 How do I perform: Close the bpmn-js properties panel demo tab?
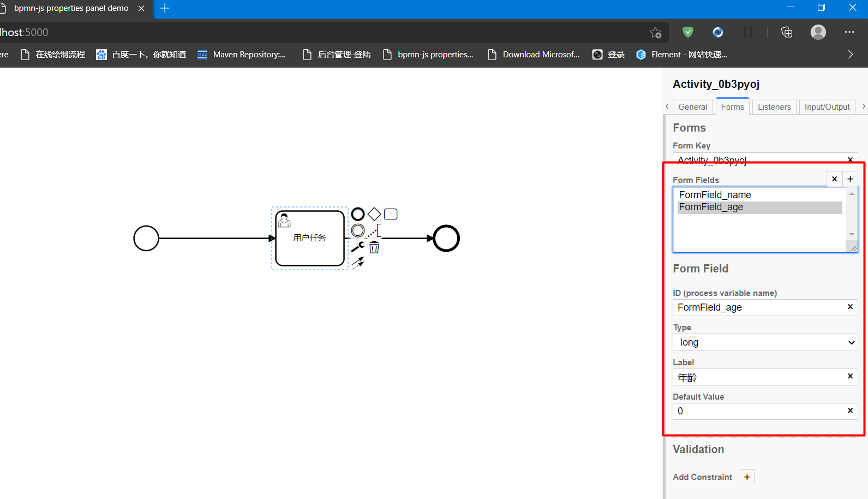coord(141,8)
